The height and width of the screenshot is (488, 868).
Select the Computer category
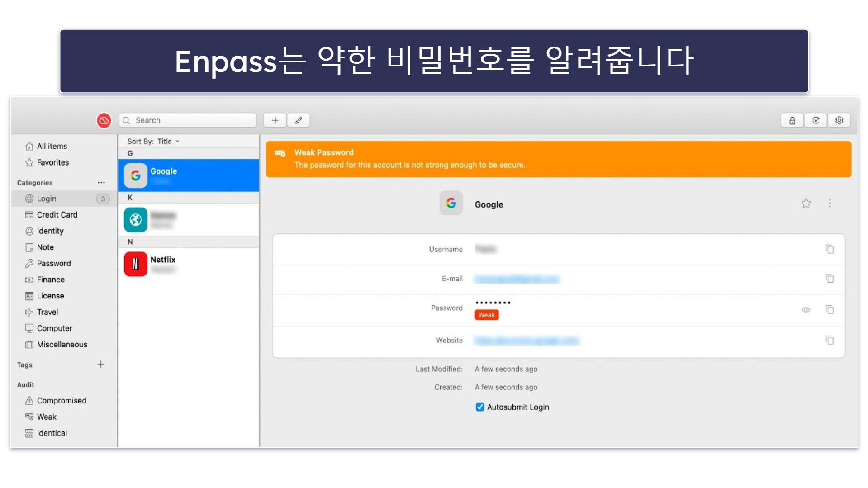(48, 328)
